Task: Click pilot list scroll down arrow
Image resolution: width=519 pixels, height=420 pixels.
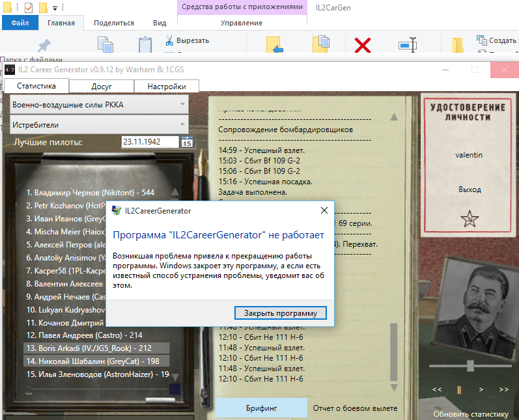Action: pos(175,377)
